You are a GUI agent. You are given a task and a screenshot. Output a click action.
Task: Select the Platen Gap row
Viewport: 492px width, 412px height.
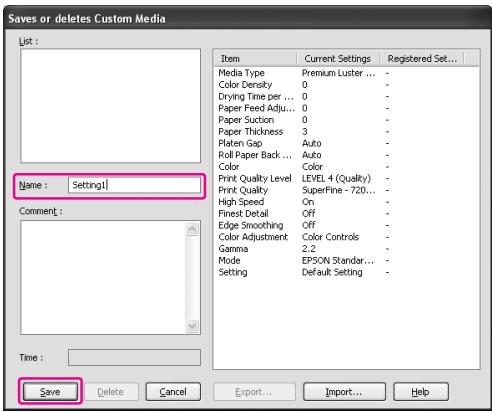click(346, 143)
